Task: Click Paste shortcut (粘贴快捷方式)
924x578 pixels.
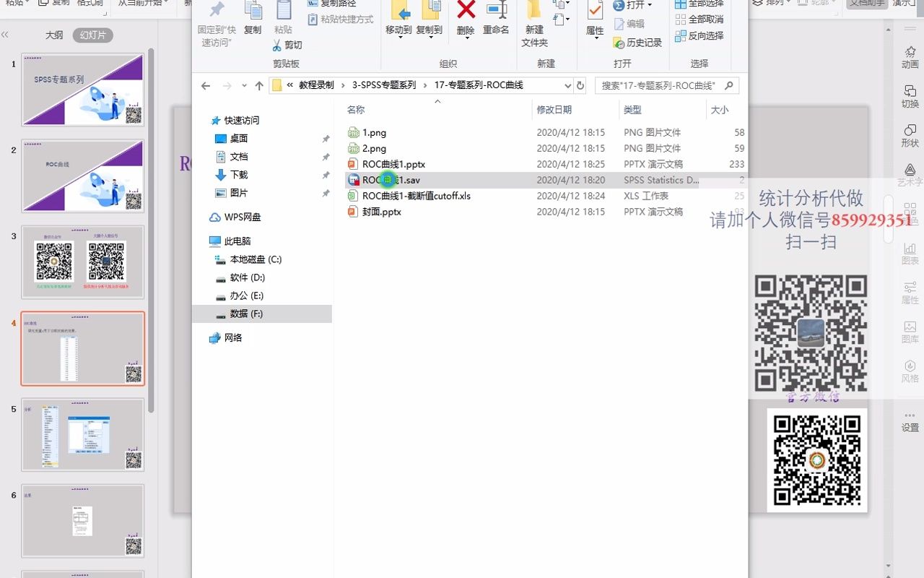Action: tap(341, 20)
